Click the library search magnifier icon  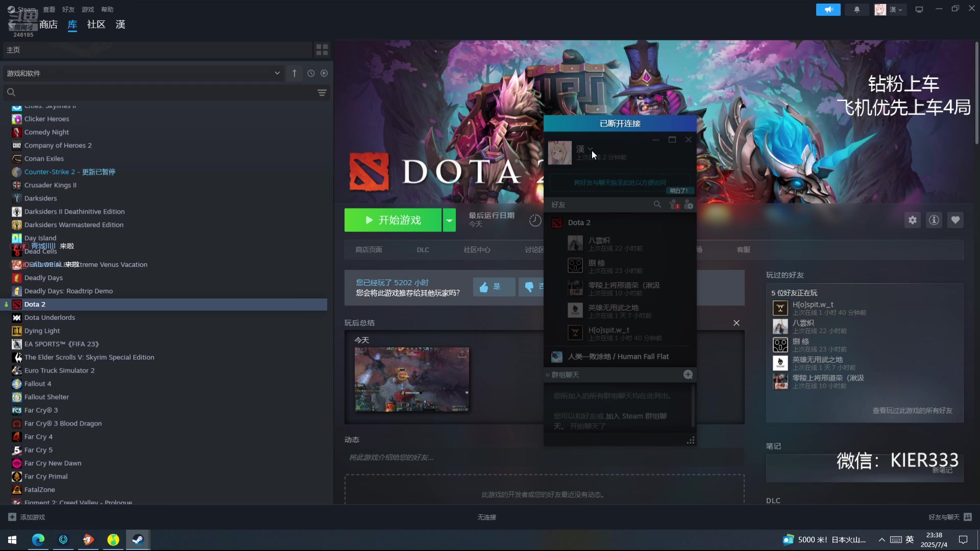11,92
